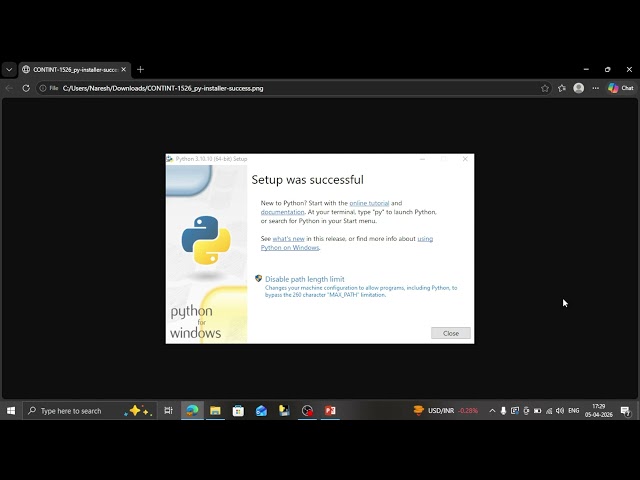Switch to Microsoft Edge in taskbar
This screenshot has width=640, height=480.
tap(192, 411)
